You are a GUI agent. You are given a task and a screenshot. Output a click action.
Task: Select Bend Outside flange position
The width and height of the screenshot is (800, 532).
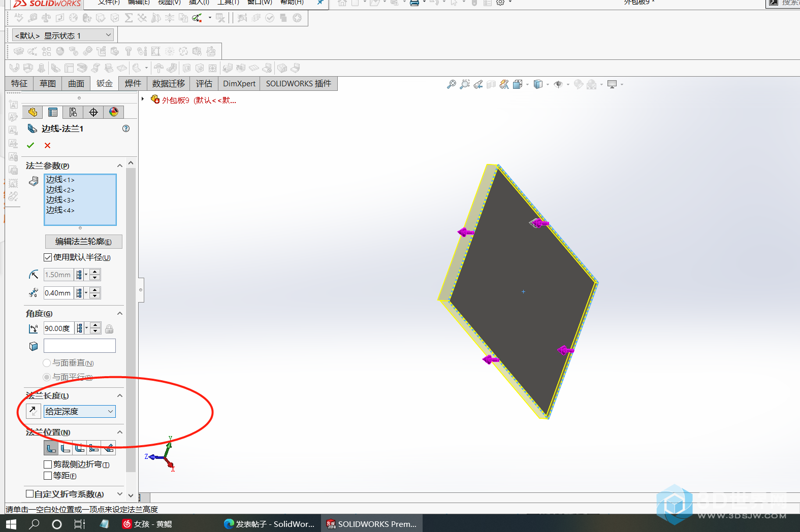[x=80, y=448]
